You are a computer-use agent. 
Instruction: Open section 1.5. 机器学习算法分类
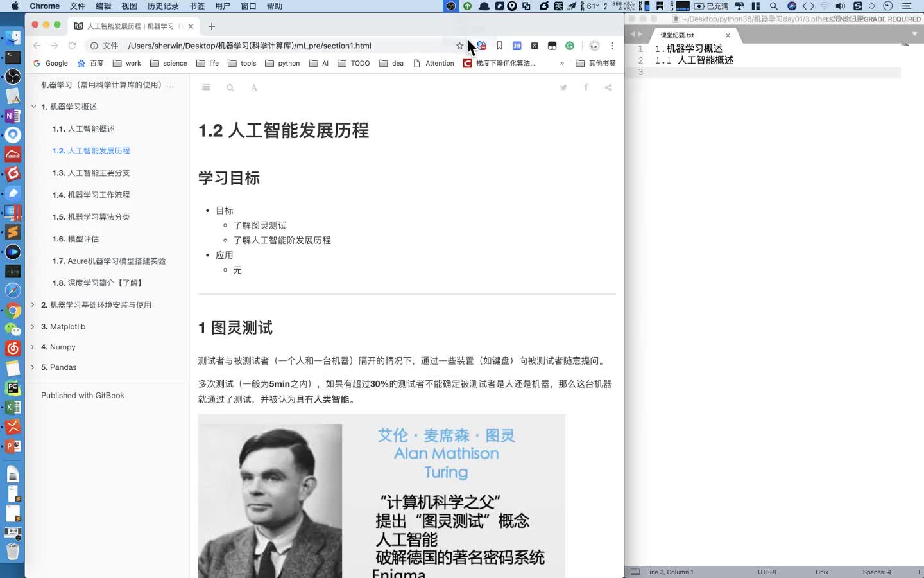point(91,217)
